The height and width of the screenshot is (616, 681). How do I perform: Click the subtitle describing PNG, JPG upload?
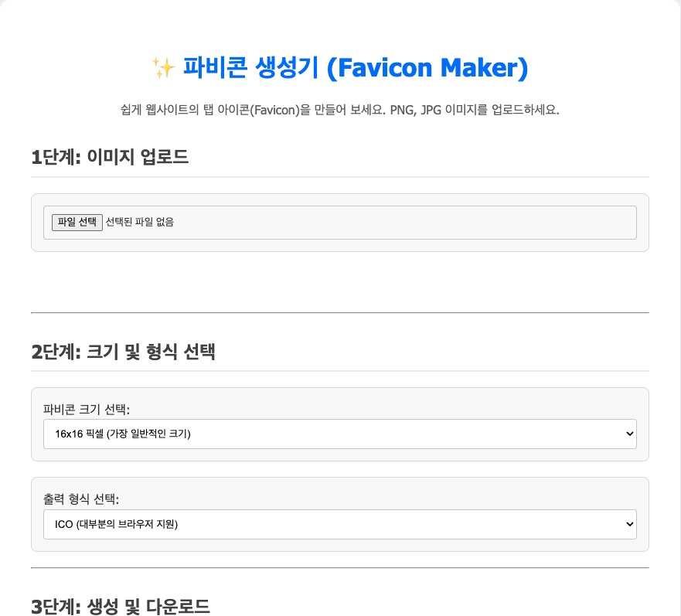[340, 110]
